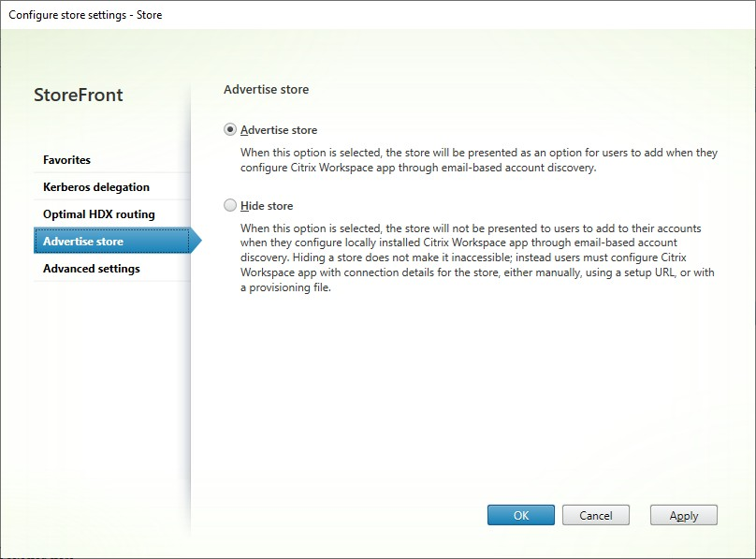Image resolution: width=756 pixels, height=559 pixels.
Task: Click the Hide store explanation paragraph
Action: (x=468, y=257)
